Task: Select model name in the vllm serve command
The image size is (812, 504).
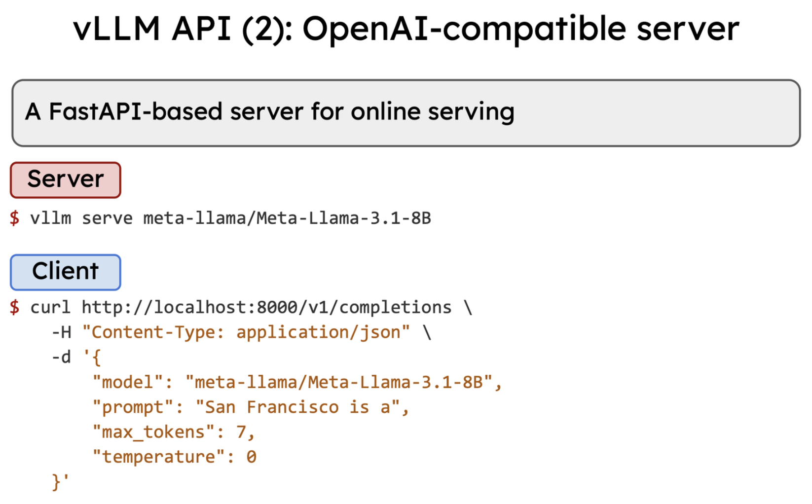Action: [287, 218]
